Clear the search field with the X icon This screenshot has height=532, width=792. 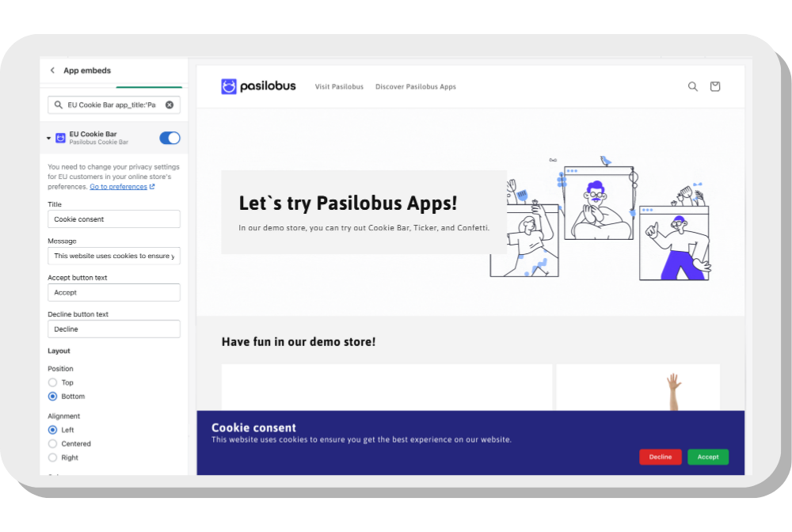[x=169, y=104]
